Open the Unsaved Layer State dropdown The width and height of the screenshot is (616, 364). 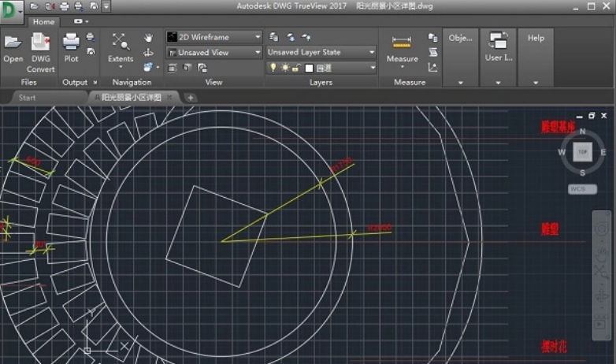point(321,52)
